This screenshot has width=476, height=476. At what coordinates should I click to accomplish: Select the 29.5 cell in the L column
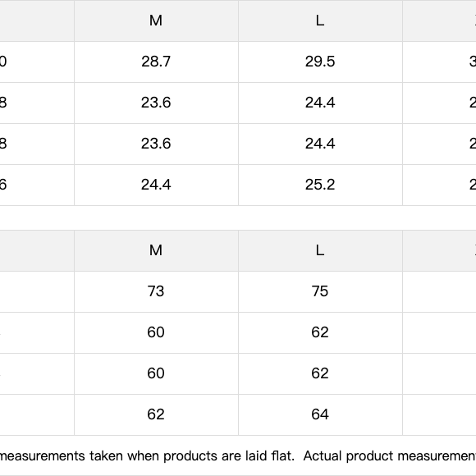pos(320,62)
